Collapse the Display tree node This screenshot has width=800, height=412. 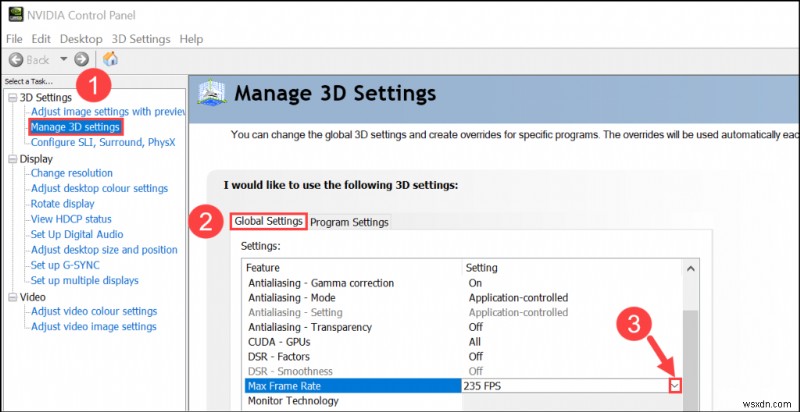[x=11, y=159]
